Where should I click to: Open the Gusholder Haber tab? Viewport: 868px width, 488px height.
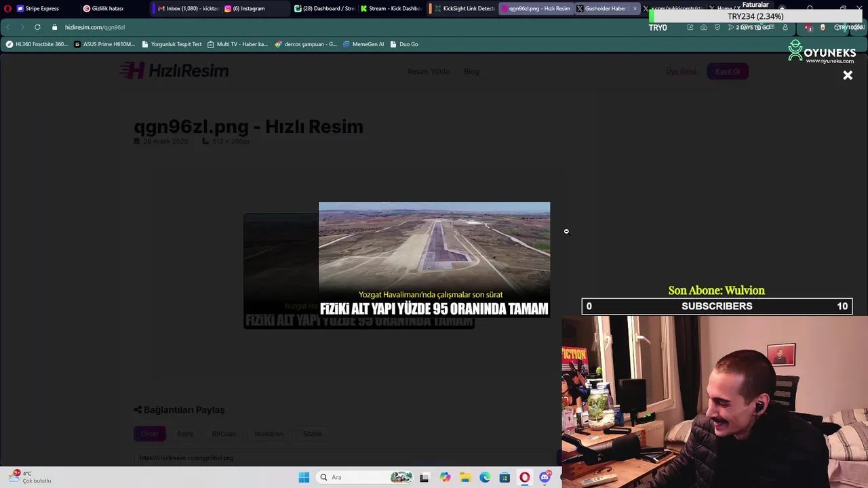pos(601,9)
